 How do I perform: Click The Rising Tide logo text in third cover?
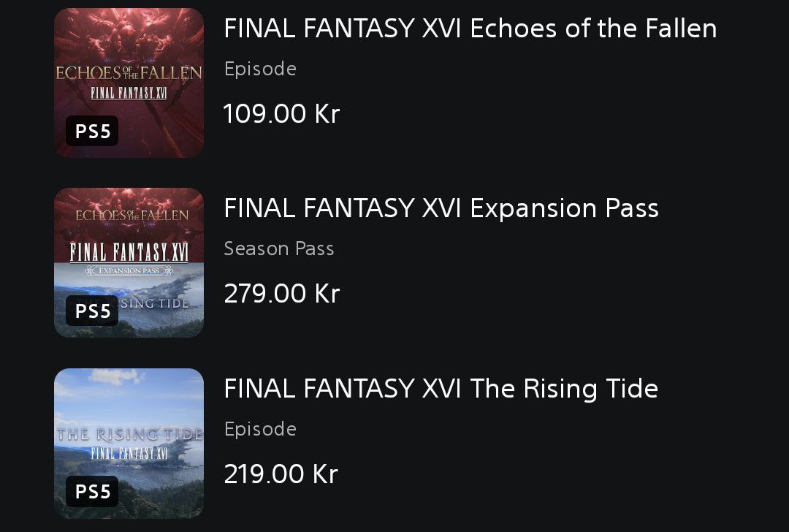point(129,435)
